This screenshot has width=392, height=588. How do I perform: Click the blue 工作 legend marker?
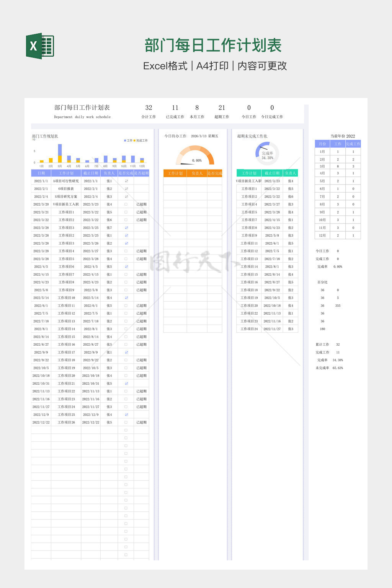[x=125, y=140]
